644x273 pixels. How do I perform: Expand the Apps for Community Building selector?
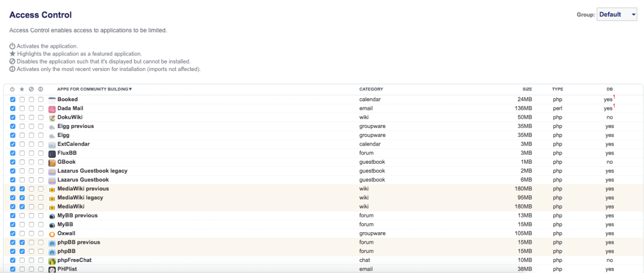95,89
